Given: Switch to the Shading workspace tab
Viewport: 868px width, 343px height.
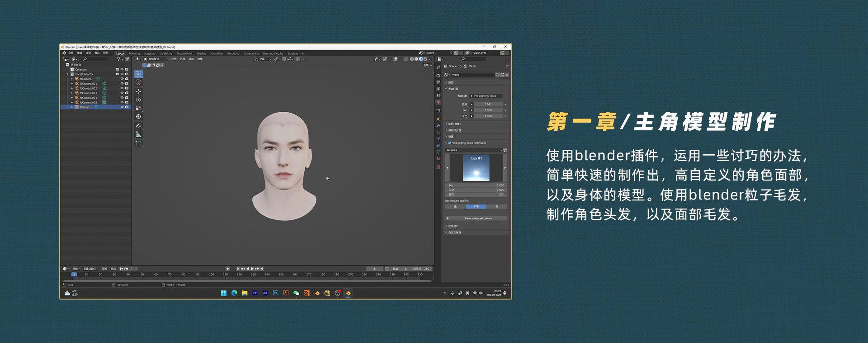Looking at the screenshot, I should [202, 53].
